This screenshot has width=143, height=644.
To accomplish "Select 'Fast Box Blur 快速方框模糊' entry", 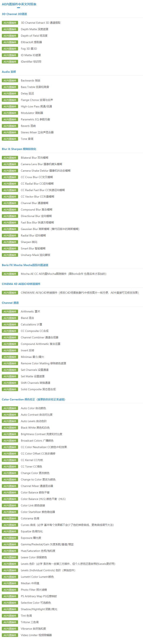I will [37, 223].
